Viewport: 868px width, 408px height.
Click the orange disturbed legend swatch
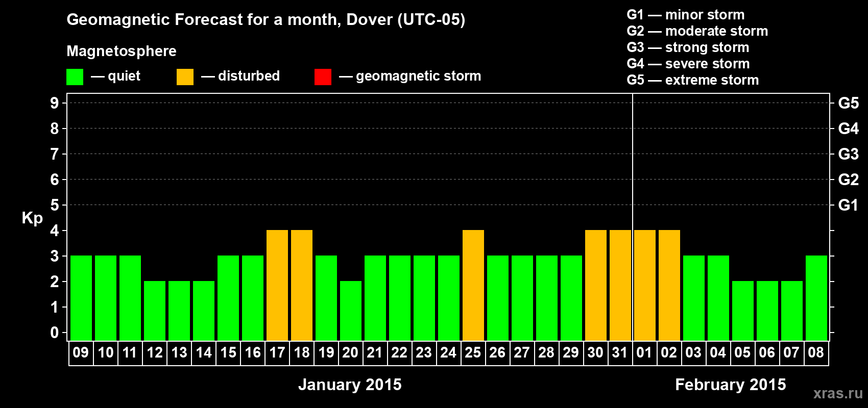coord(185,77)
